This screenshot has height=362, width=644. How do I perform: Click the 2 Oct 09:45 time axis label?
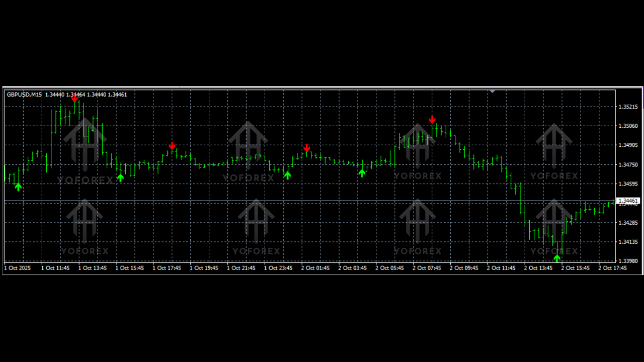pos(464,268)
